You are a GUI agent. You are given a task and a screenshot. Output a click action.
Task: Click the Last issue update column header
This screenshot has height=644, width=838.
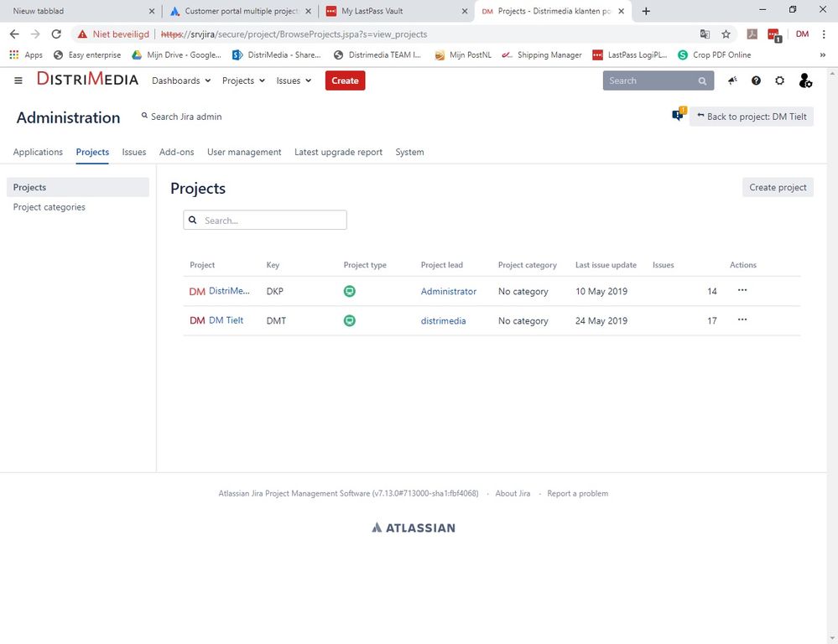(606, 264)
